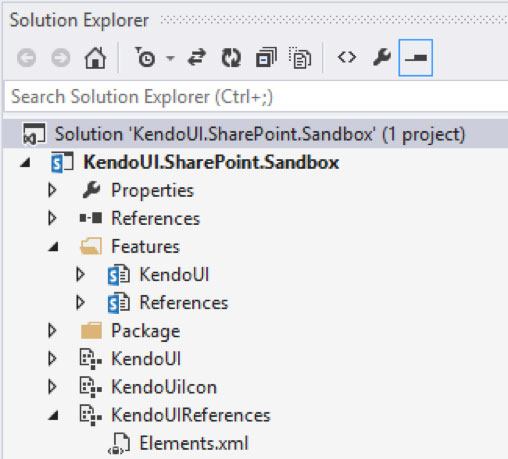
Task: Toggle the Preview Selected Items button
Action: 416,58
